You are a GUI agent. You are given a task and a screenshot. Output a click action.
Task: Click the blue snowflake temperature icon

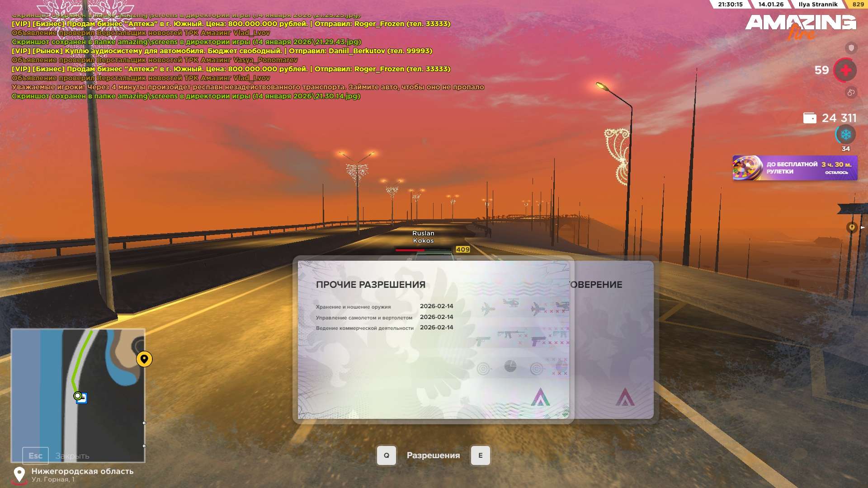(845, 135)
